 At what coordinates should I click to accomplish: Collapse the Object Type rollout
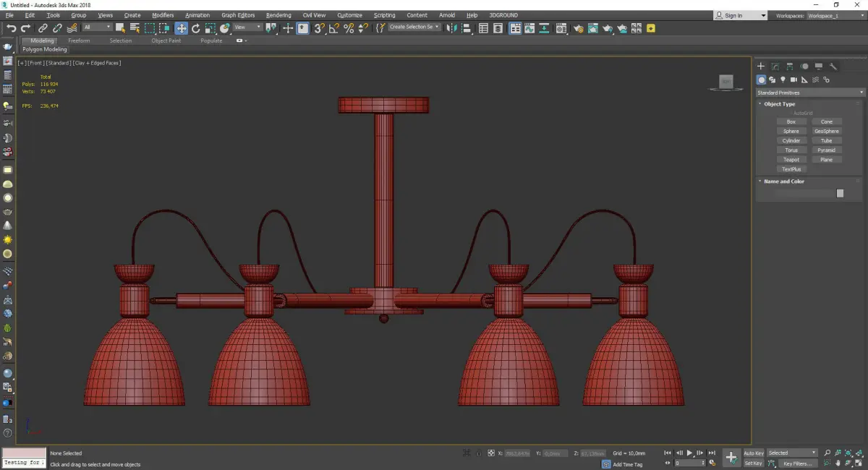[x=779, y=104]
